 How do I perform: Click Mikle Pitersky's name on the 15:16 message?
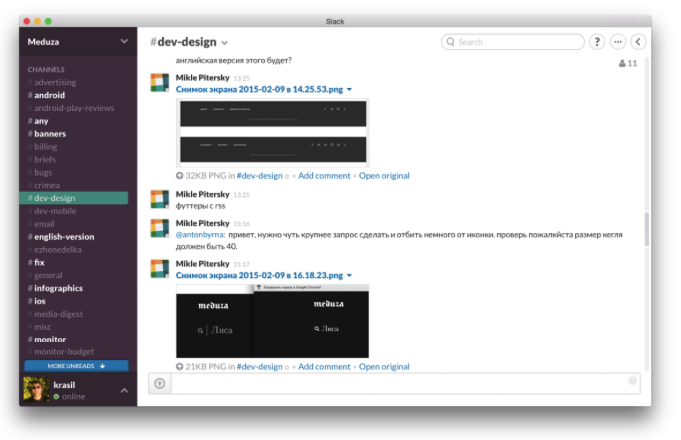pyautogui.click(x=202, y=223)
